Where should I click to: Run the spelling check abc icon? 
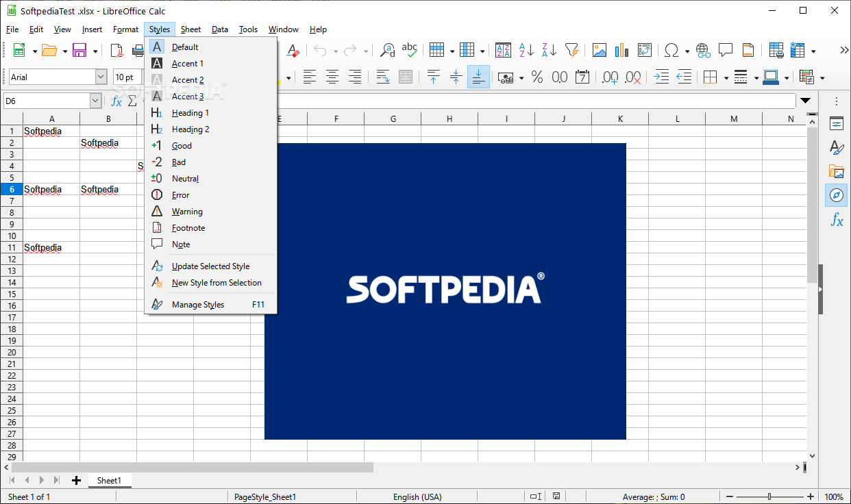coord(410,50)
